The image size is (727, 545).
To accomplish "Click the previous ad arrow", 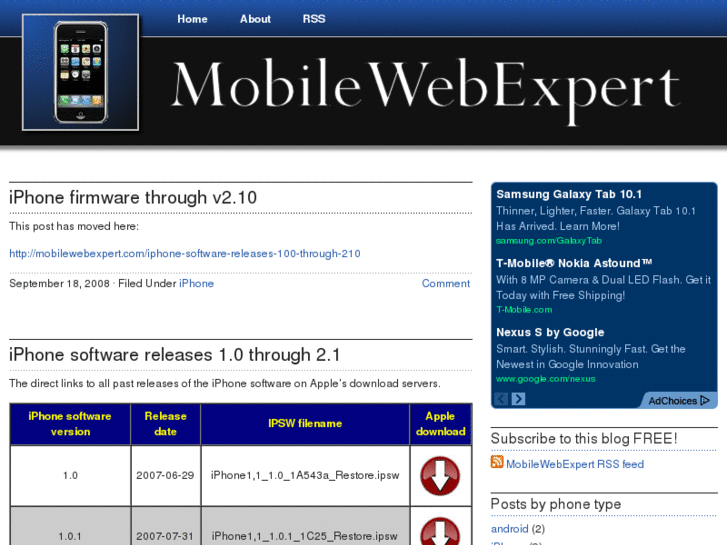I will 501,399.
